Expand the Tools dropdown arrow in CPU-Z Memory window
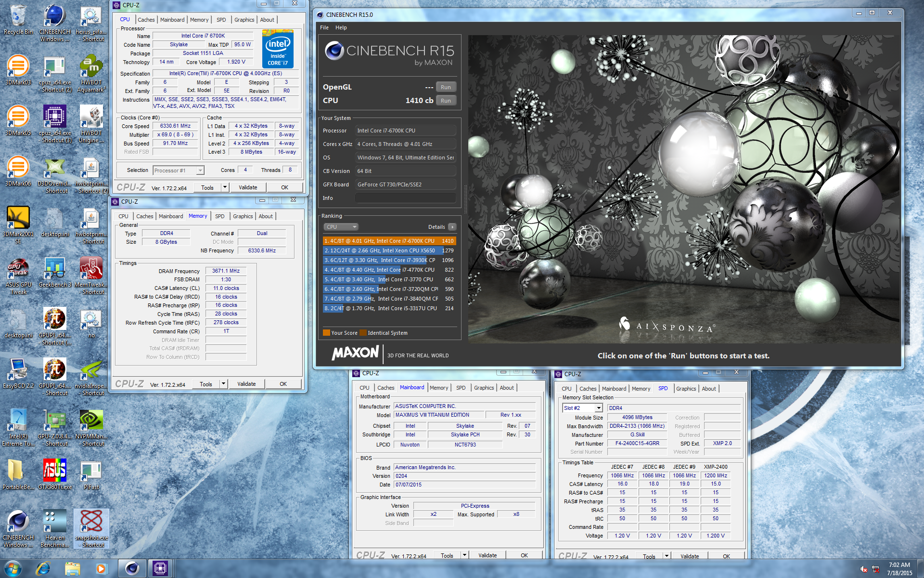Screen dimensions: 924x578 pos(223,384)
